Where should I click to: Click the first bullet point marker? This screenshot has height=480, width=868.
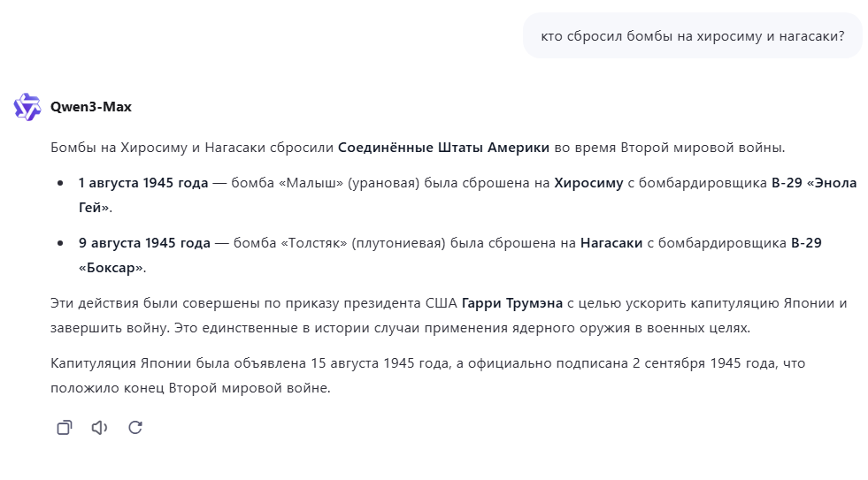pos(60,183)
